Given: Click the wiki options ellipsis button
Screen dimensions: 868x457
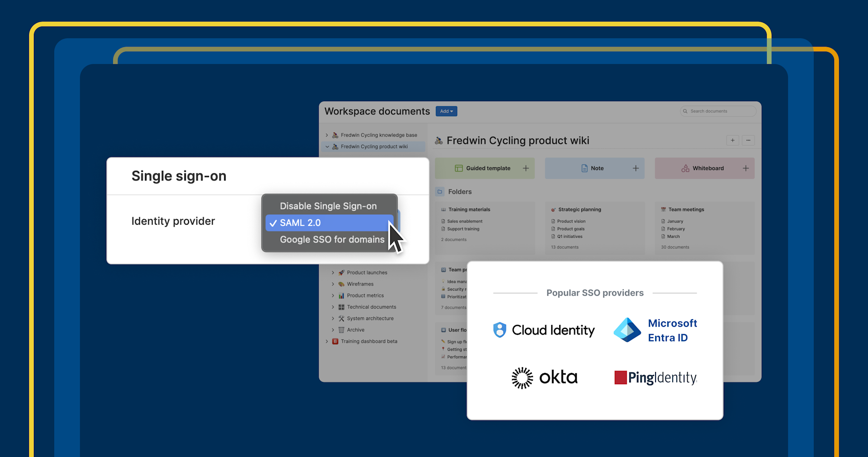Looking at the screenshot, I should click(x=748, y=140).
